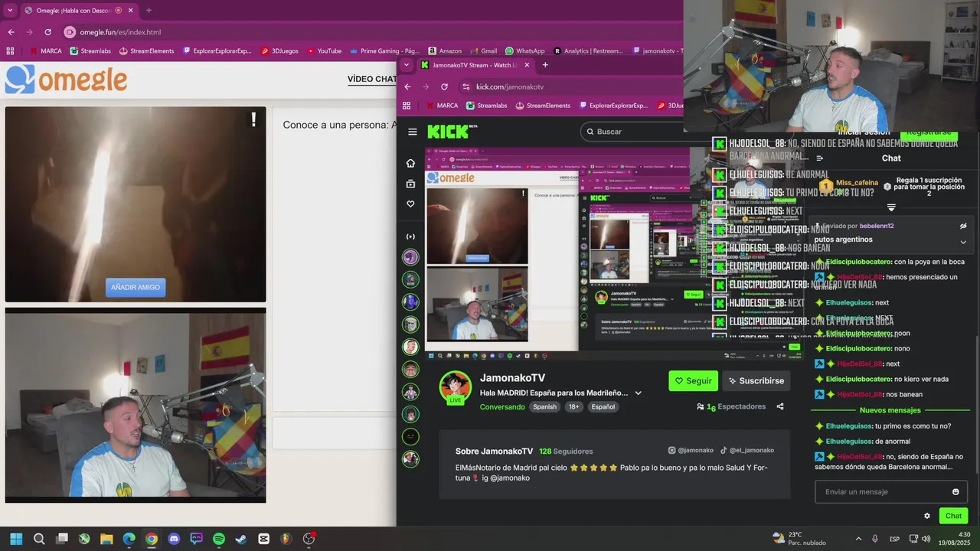Screen dimensions: 980x551
Task: Click the Seguir button
Action: [x=693, y=380]
